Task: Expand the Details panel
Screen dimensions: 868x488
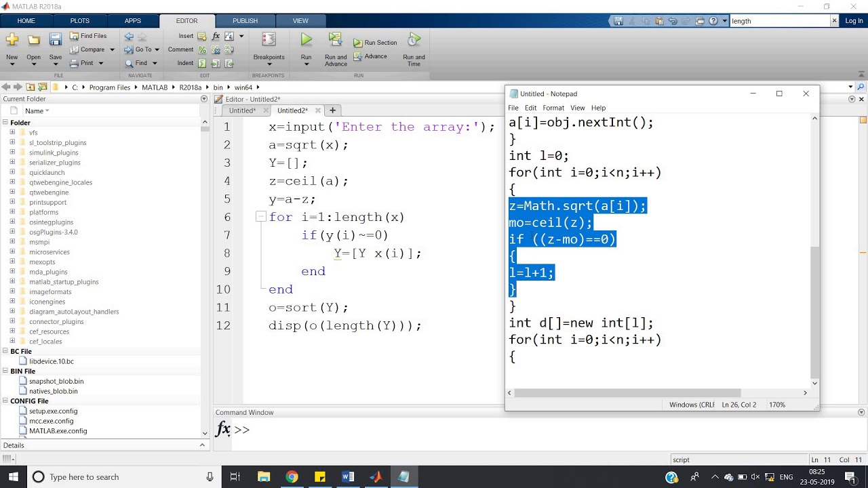Action: point(202,445)
